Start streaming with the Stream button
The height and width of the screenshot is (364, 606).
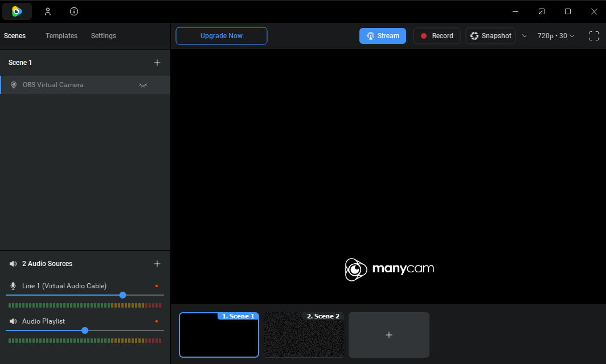pos(383,36)
